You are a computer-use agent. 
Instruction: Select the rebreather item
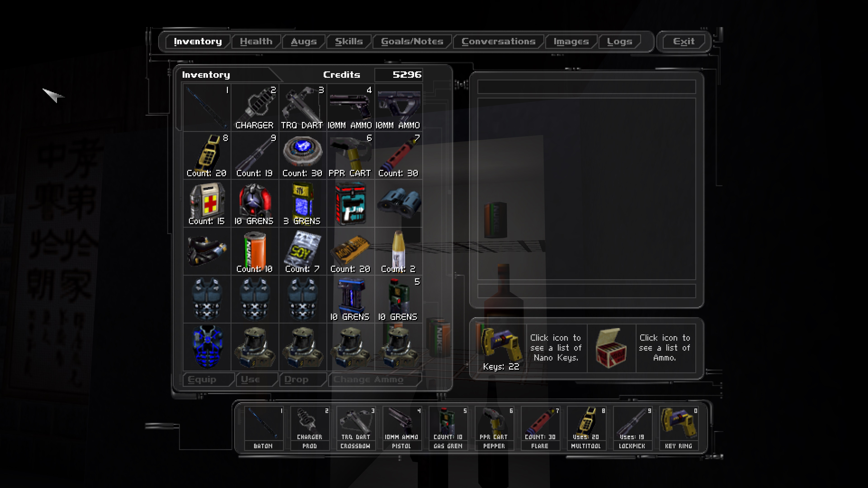point(207,251)
